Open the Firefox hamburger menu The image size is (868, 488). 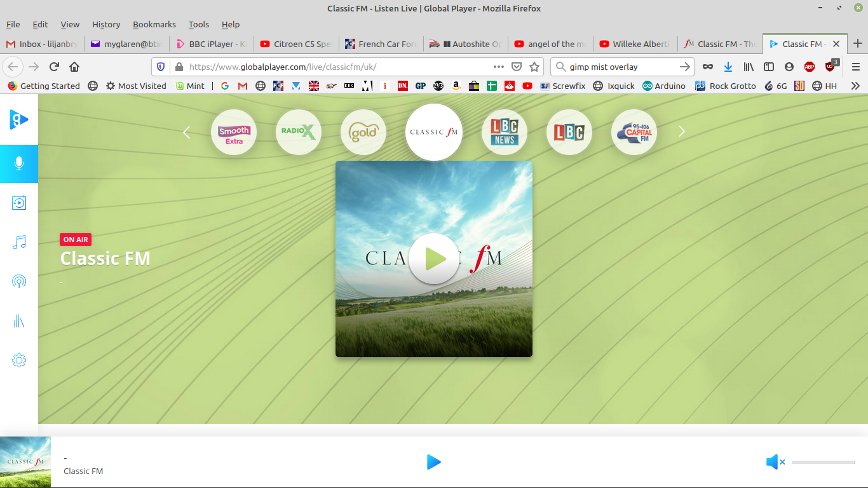coord(856,67)
